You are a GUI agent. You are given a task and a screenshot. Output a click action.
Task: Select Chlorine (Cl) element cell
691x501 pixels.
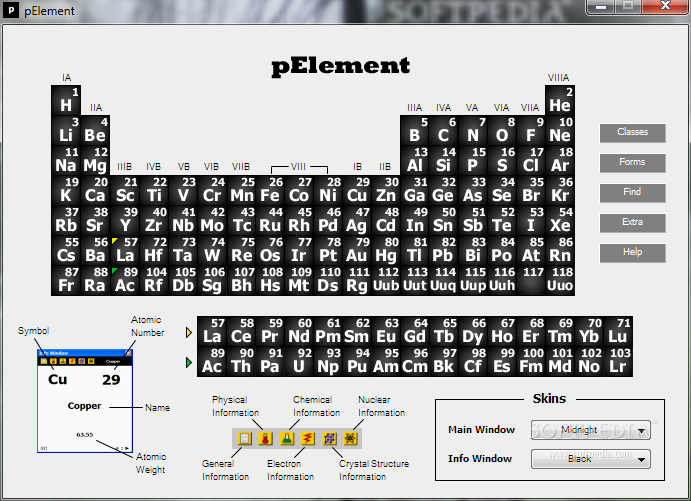(531, 160)
